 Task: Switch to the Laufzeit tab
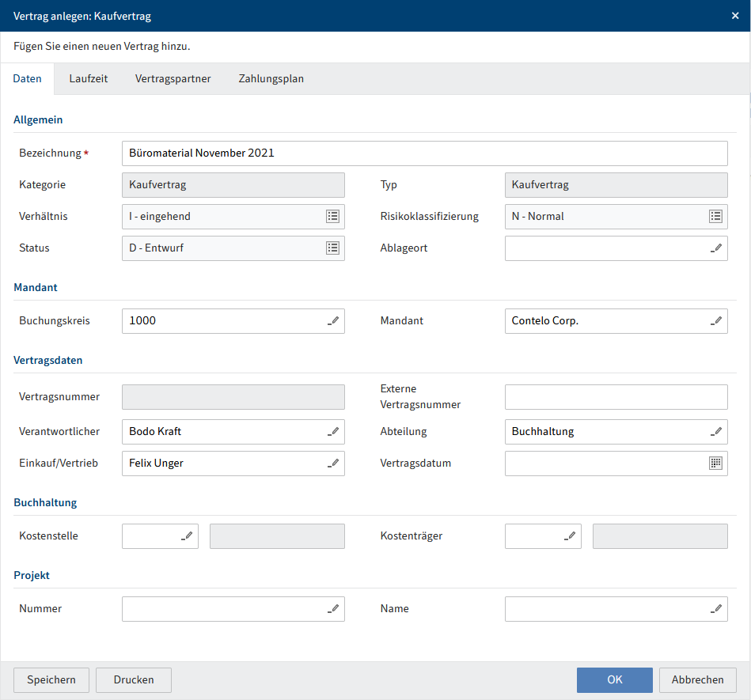89,79
